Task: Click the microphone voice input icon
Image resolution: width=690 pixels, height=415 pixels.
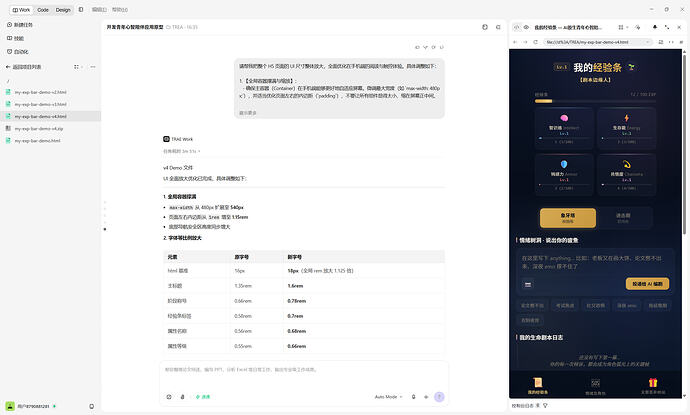Action: [414, 397]
